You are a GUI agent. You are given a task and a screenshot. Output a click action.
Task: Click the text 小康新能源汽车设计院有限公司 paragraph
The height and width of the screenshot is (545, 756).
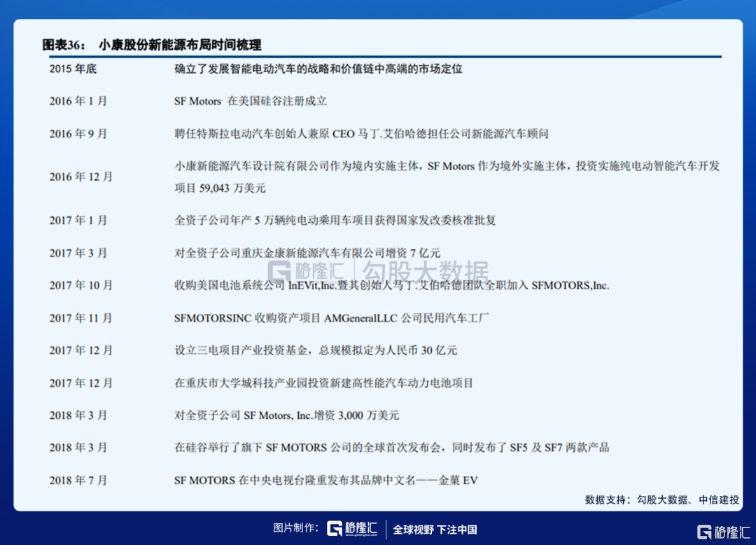(x=447, y=177)
